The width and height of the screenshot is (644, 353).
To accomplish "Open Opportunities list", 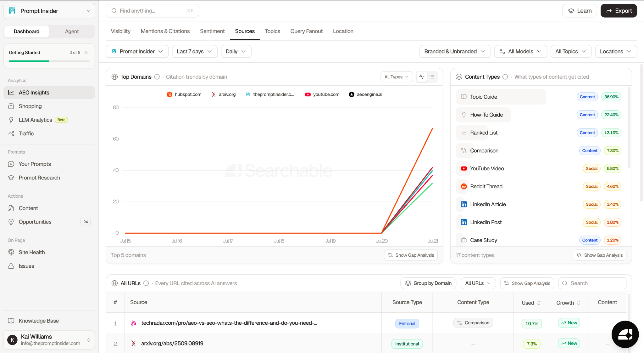I will [49, 222].
